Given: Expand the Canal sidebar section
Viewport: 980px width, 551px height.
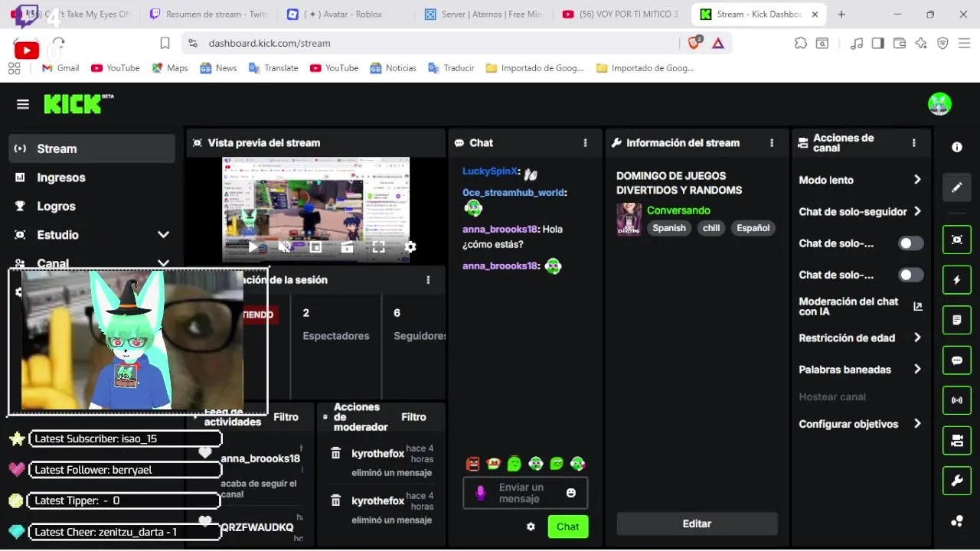Looking at the screenshot, I should (92, 263).
